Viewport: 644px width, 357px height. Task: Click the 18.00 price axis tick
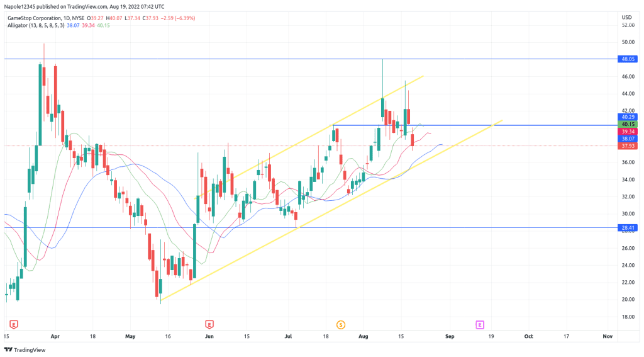click(628, 317)
